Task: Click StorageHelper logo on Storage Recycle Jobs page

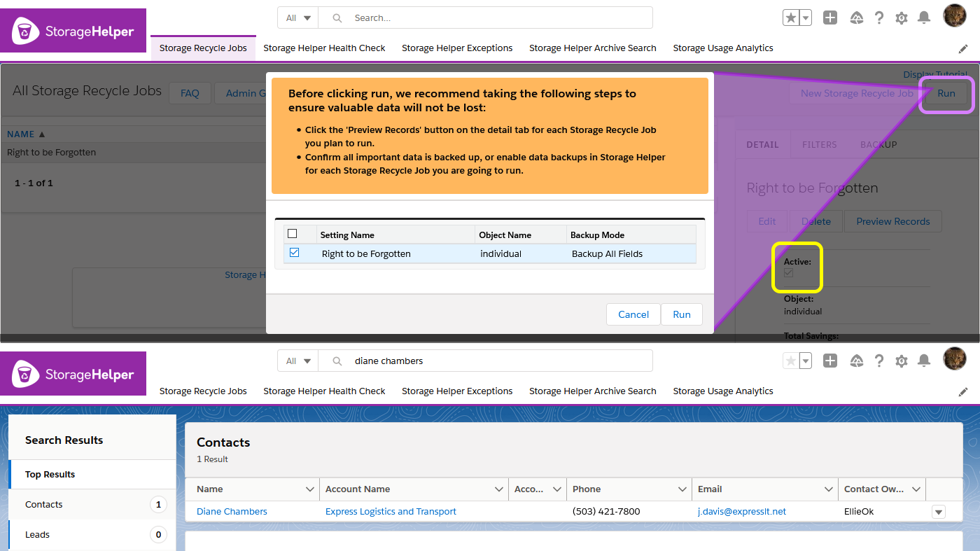Action: [73, 31]
